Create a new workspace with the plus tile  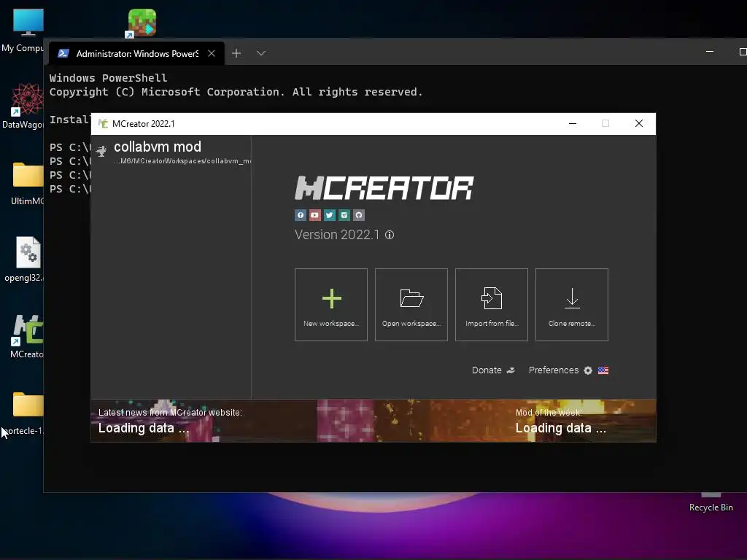(331, 305)
